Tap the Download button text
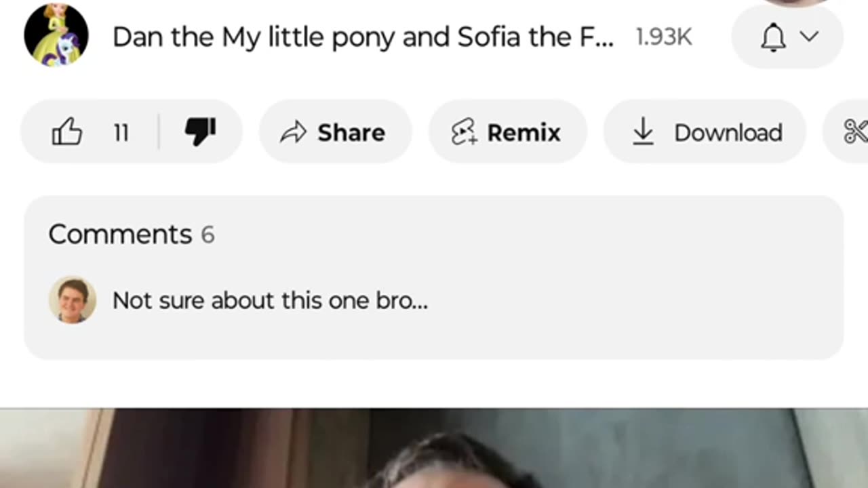868x488 pixels. pos(728,133)
